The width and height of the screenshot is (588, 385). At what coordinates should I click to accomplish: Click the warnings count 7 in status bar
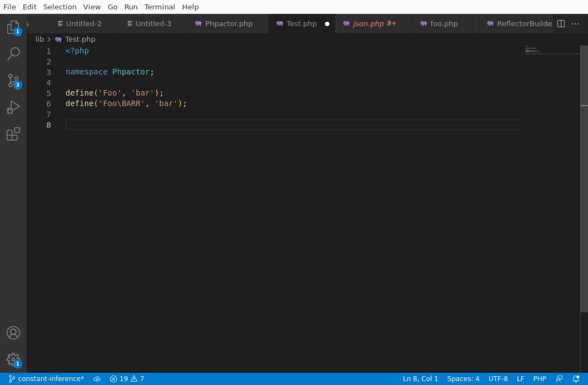137,379
